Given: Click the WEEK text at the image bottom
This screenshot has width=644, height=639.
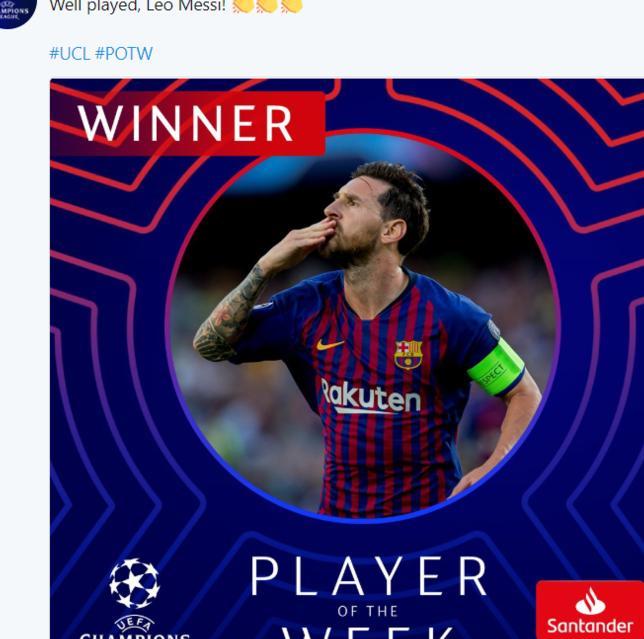Looking at the screenshot, I should coord(368,632).
